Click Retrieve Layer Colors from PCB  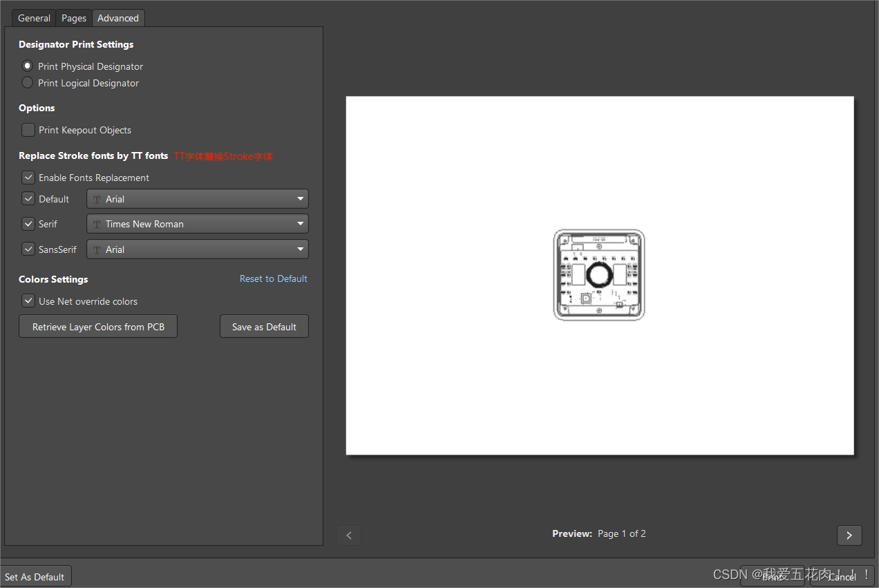click(98, 327)
